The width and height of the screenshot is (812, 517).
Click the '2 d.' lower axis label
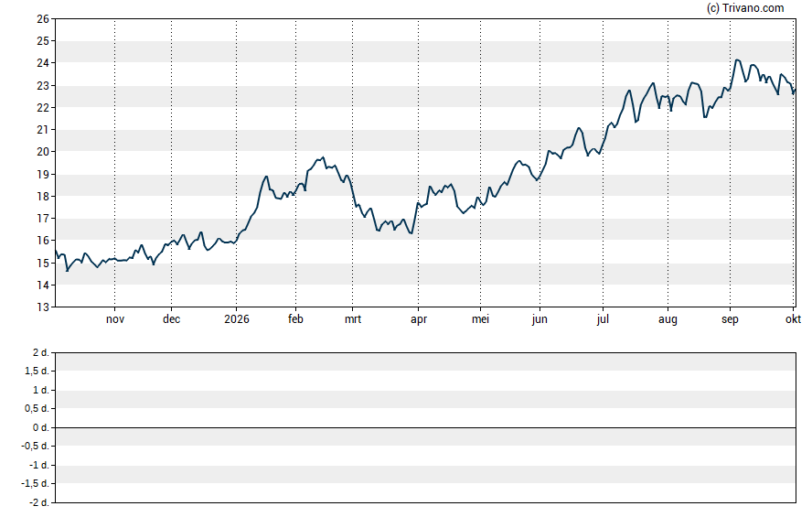(x=41, y=353)
